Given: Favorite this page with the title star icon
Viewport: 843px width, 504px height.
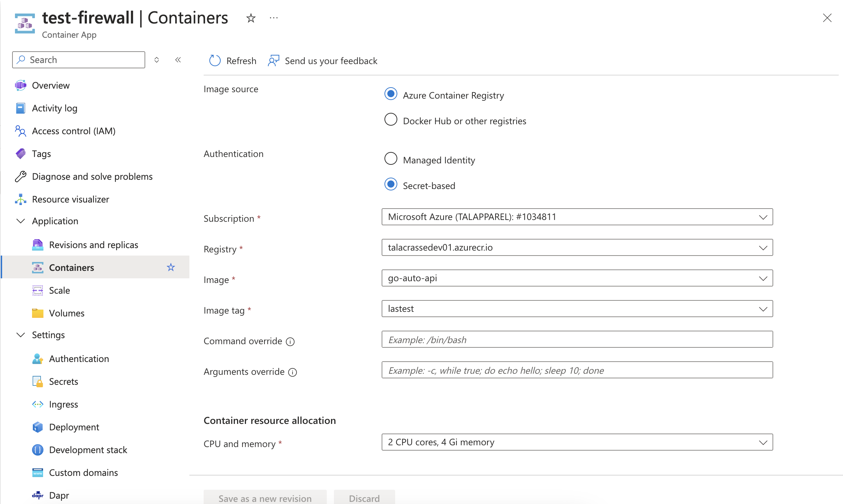Looking at the screenshot, I should [251, 18].
